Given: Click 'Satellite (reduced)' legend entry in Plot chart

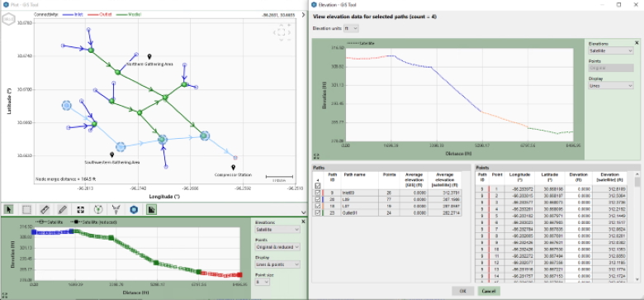Looking at the screenshot, I should [93, 222].
